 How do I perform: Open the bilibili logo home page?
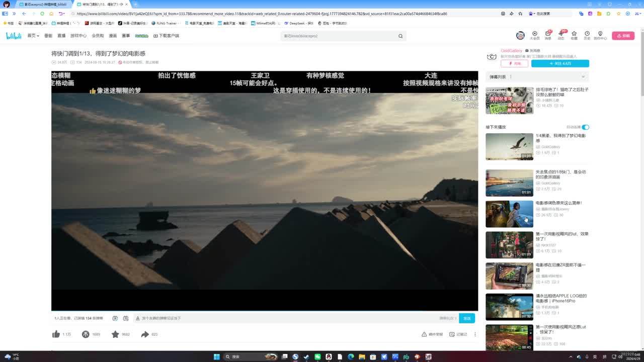tap(14, 36)
